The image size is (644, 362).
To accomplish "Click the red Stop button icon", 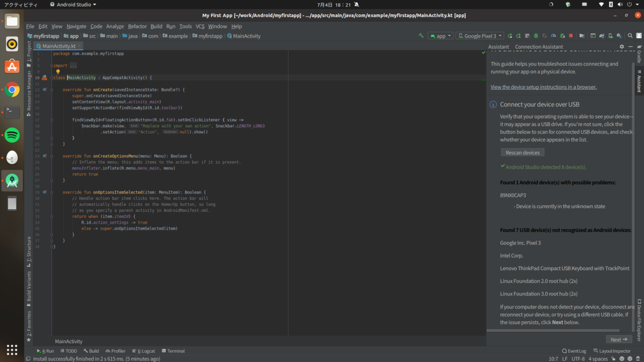I will tap(571, 36).
